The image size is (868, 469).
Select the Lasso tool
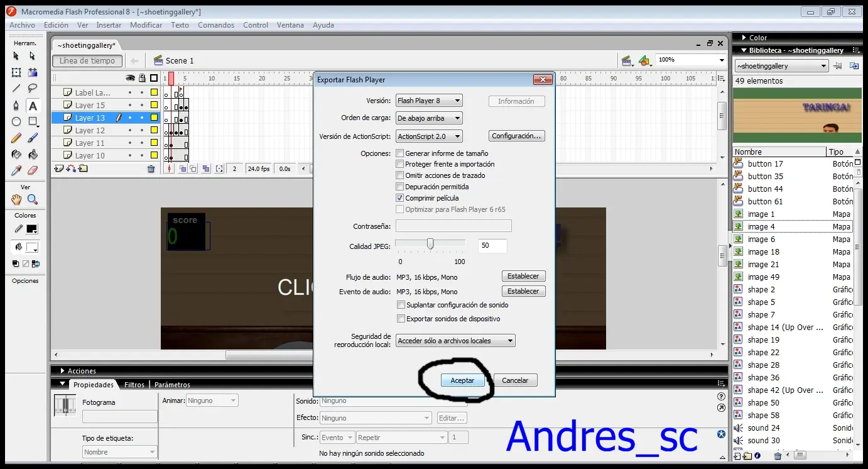pos(33,89)
